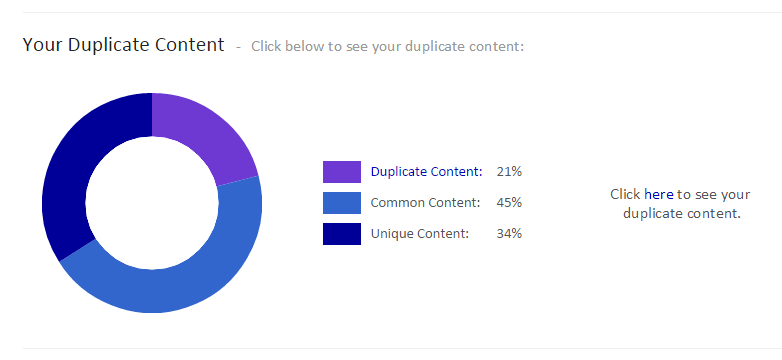
Task: Click the dark navy Unique Content swatch
Action: coord(342,234)
